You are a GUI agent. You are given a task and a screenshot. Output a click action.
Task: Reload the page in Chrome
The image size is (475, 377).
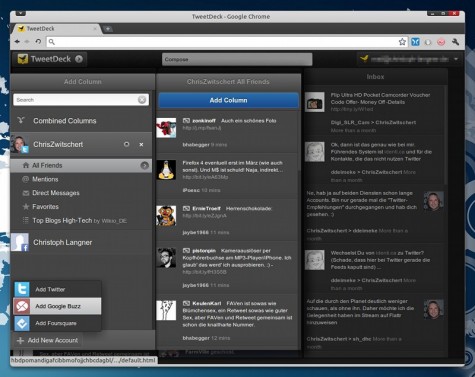(x=38, y=42)
